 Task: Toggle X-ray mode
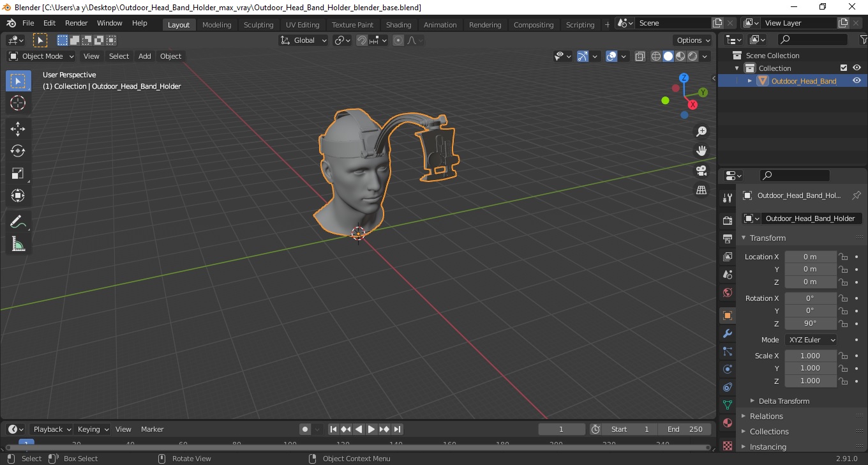click(x=640, y=56)
